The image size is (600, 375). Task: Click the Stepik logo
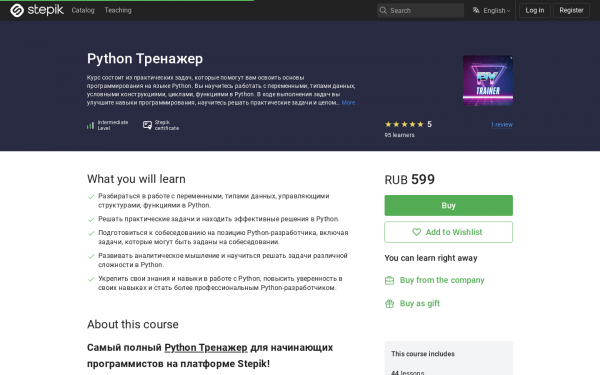(x=37, y=10)
